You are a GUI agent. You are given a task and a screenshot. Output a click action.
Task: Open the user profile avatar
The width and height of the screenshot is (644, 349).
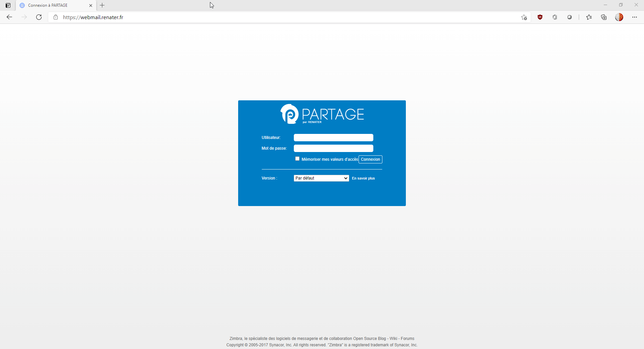coord(619,17)
